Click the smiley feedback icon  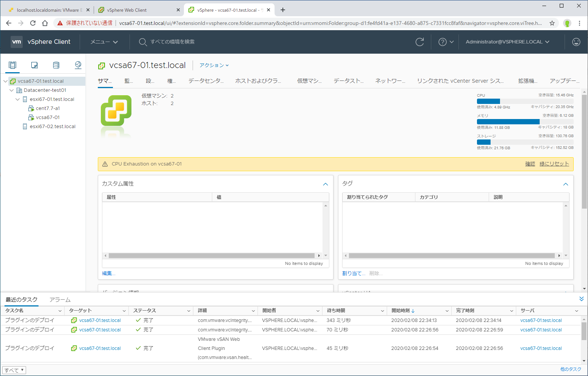pos(576,42)
